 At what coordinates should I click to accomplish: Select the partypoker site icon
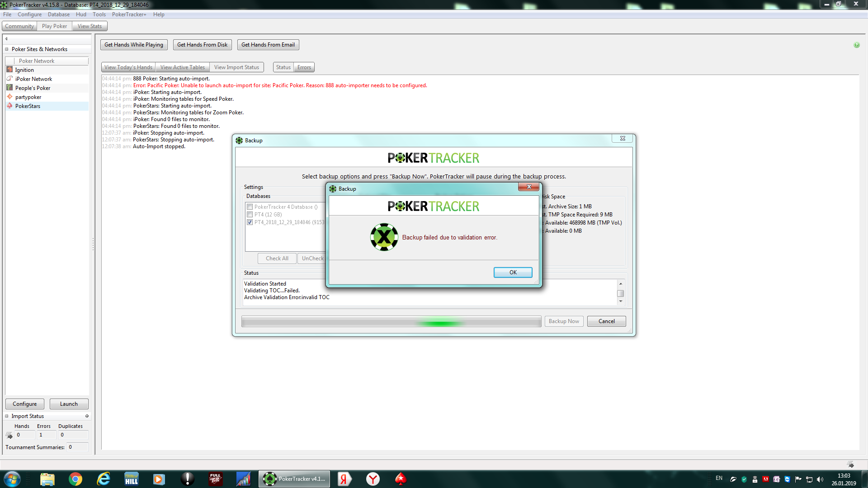[x=9, y=97]
